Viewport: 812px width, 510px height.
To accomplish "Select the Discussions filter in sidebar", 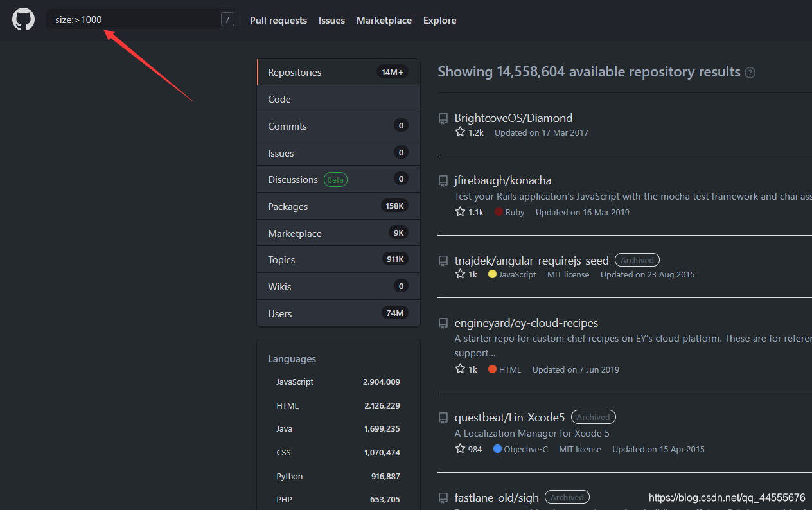I will pyautogui.click(x=339, y=179).
